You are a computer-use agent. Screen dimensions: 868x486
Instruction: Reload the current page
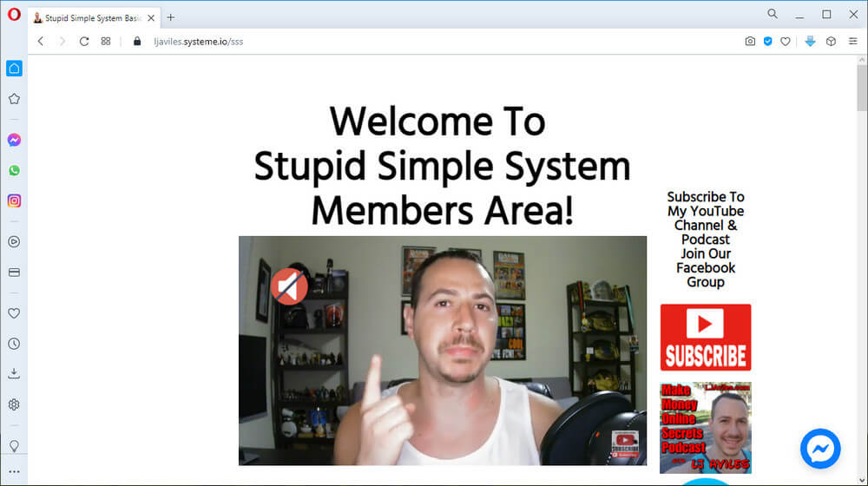[x=84, y=42]
